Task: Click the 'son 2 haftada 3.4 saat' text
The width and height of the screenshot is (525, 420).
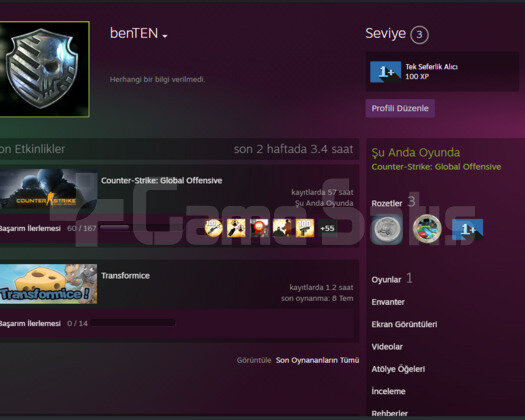Action: pyautogui.click(x=293, y=149)
